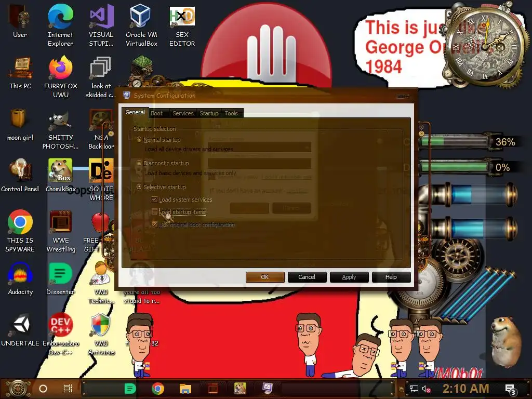
Task: Click the steampunk Start button on taskbar
Action: click(x=18, y=389)
